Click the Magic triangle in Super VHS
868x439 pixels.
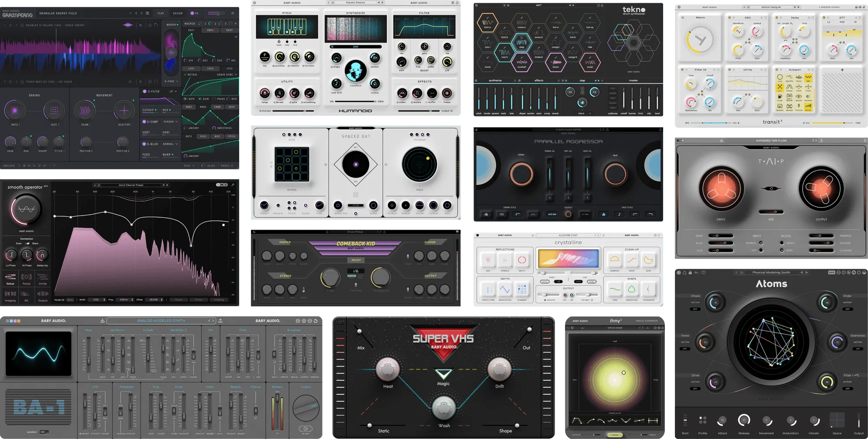[443, 374]
